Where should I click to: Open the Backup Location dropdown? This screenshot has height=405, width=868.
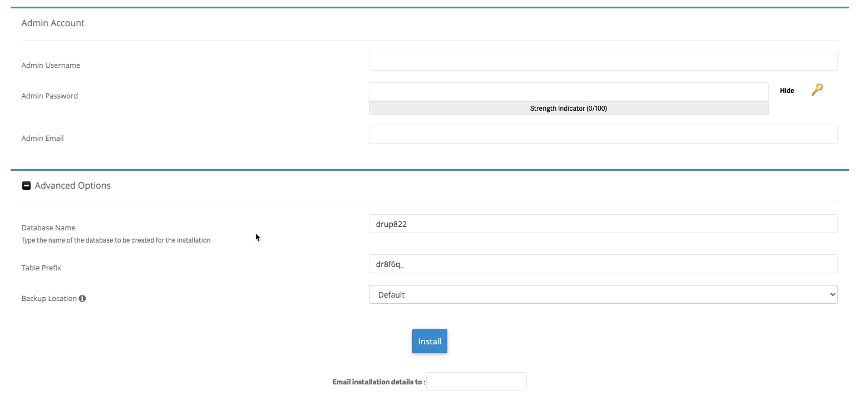point(603,294)
